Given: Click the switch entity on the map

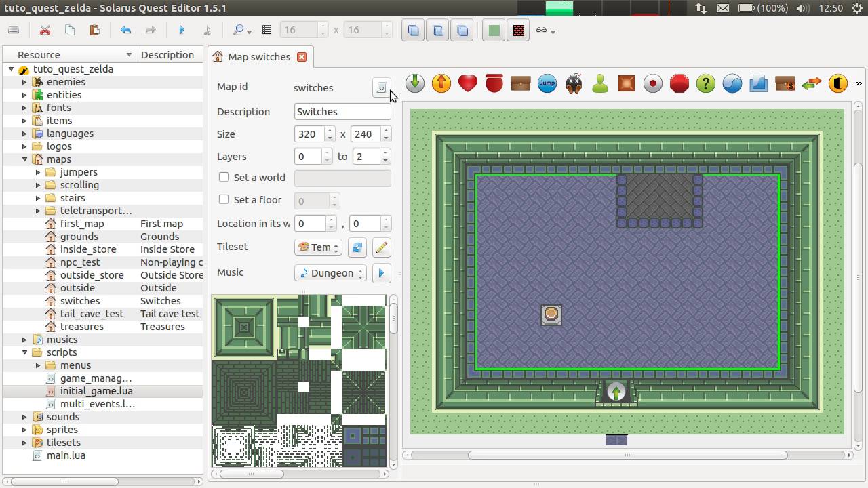Looking at the screenshot, I should [x=551, y=314].
